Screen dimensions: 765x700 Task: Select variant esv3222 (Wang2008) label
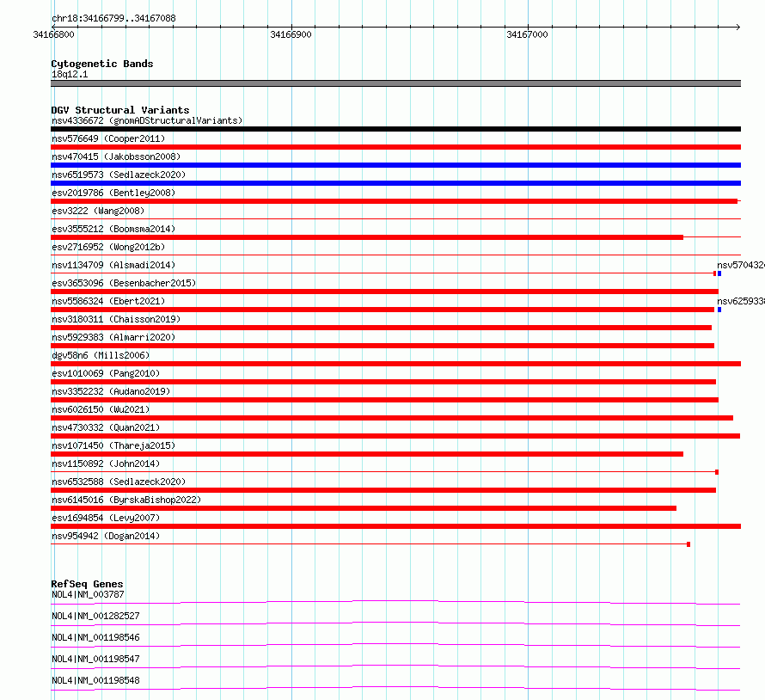98,211
